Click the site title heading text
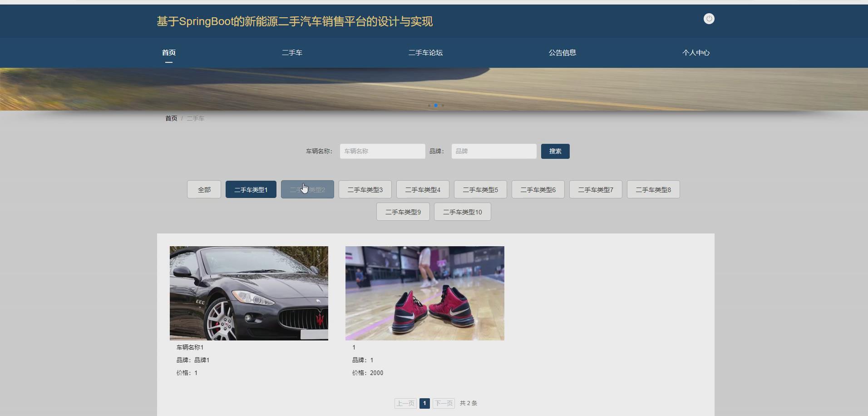Viewport: 868px width, 416px height. [295, 21]
